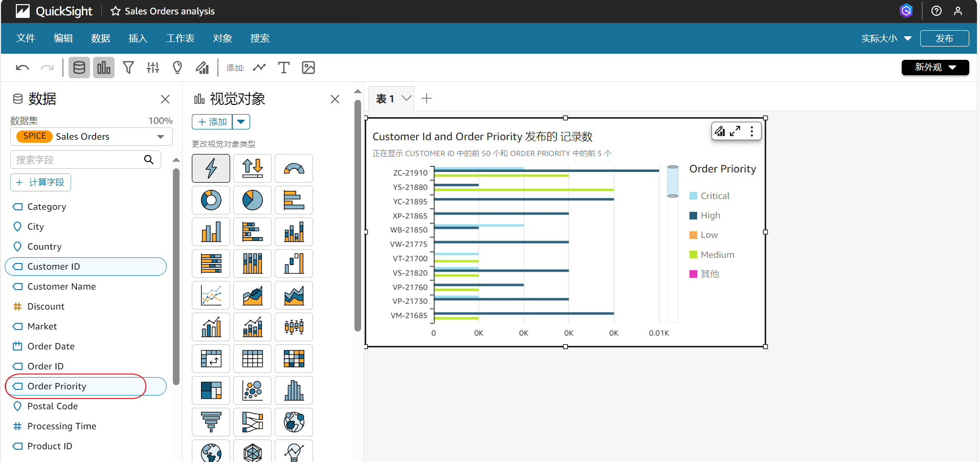This screenshot has height=462, width=980.
Task: Open the 工作表 menu
Action: pyautogui.click(x=180, y=38)
